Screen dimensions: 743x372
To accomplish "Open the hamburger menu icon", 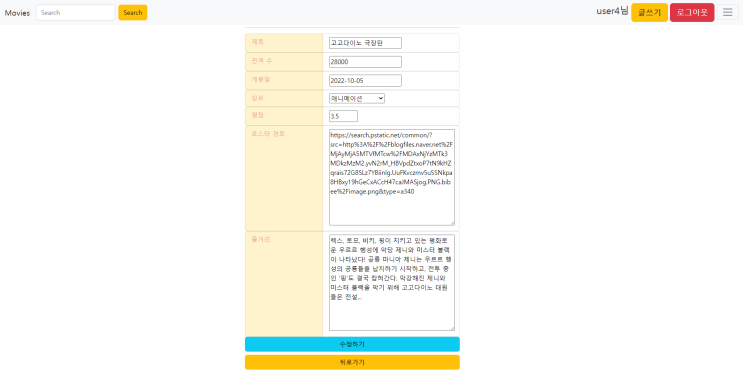I will coord(727,12).
